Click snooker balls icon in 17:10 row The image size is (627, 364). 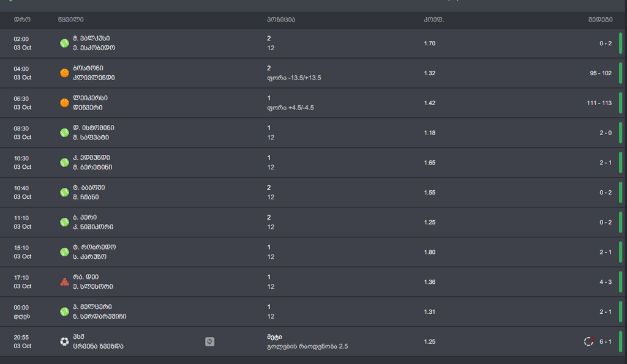pyautogui.click(x=64, y=282)
